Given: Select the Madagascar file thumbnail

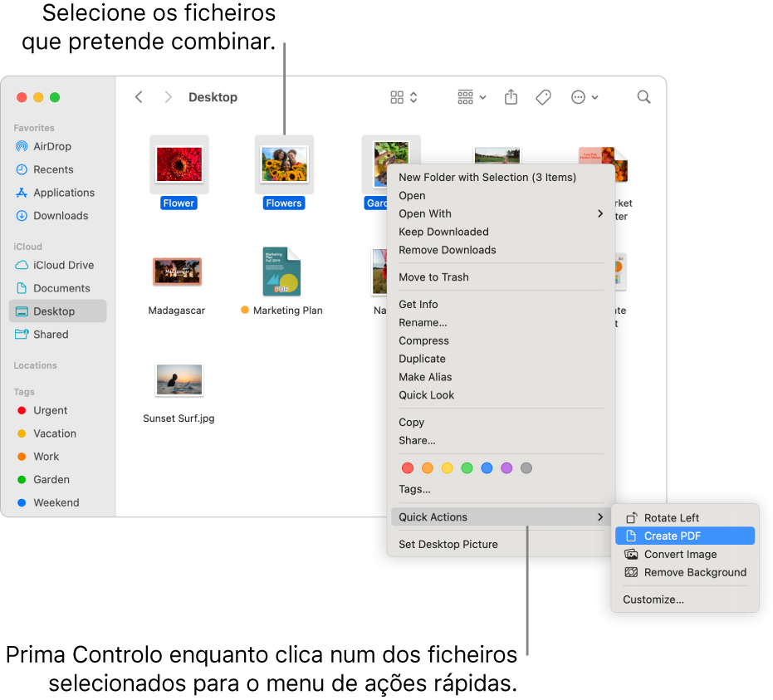Looking at the screenshot, I should point(177,272).
